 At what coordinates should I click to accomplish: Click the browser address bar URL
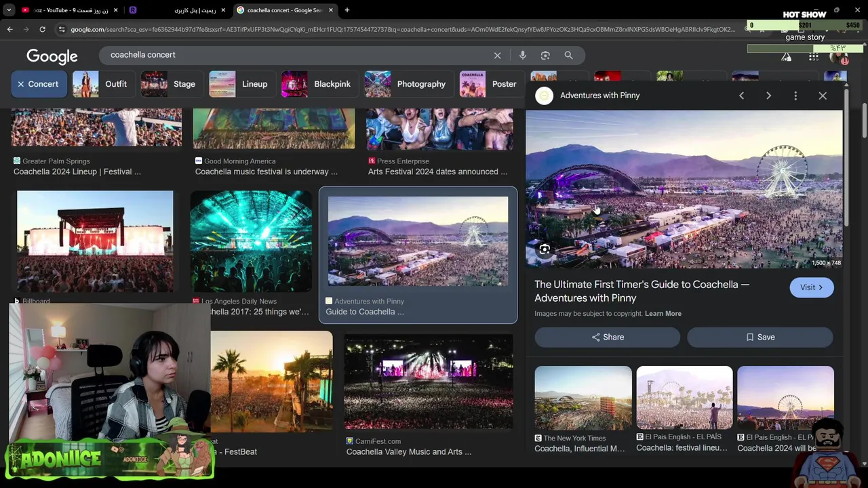pos(402,29)
